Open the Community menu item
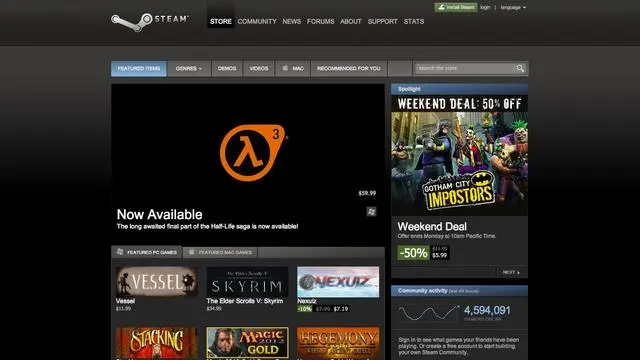The image size is (640, 360). pos(257,21)
